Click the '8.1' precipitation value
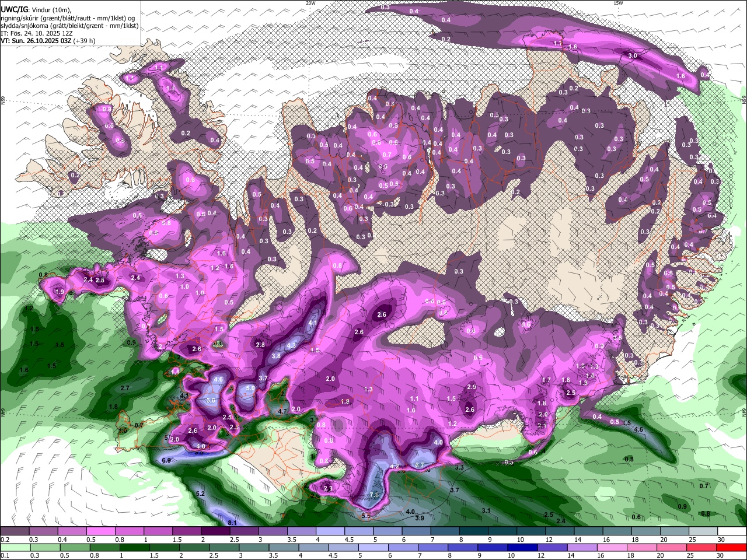 click(232, 523)
